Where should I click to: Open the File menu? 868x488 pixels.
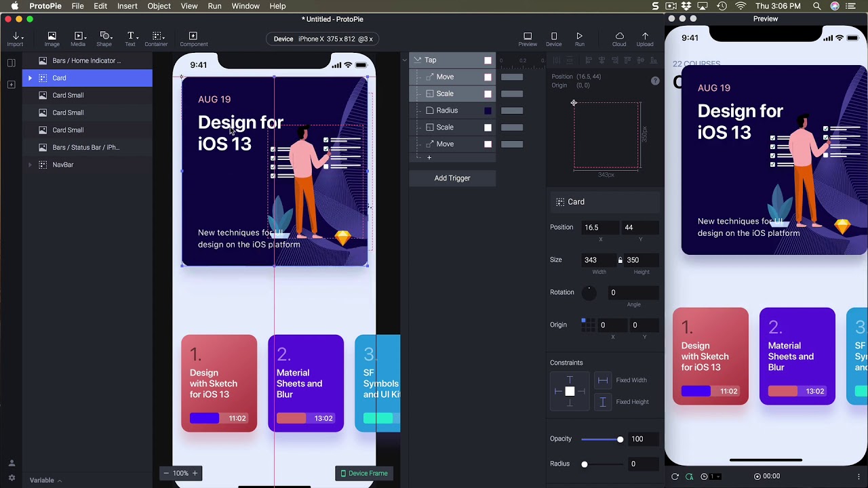click(x=77, y=6)
